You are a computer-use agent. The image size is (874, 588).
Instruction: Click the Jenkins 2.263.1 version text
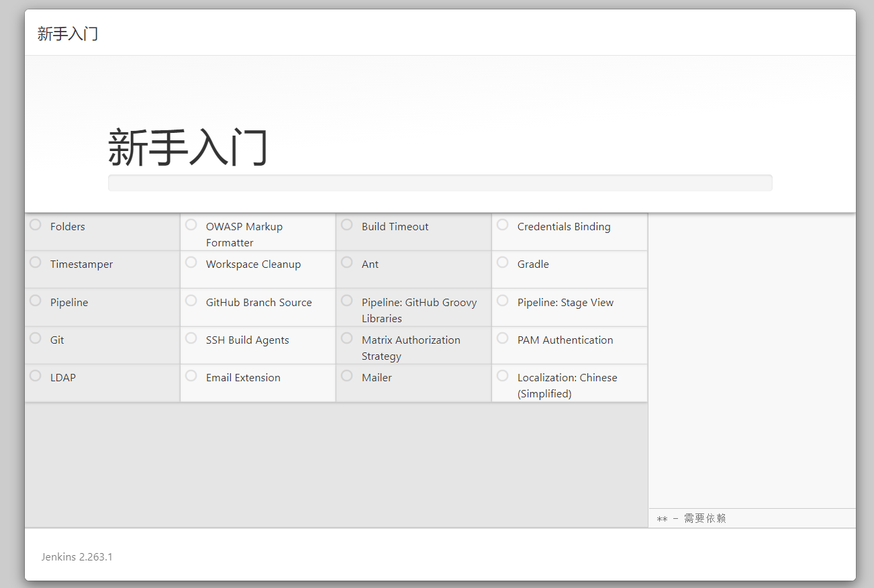[x=77, y=557]
